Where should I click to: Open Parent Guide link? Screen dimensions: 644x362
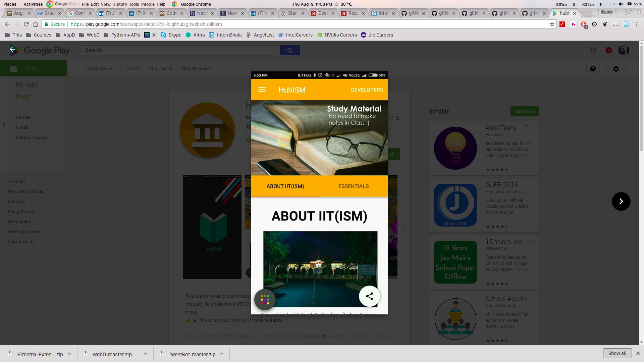tap(21, 242)
